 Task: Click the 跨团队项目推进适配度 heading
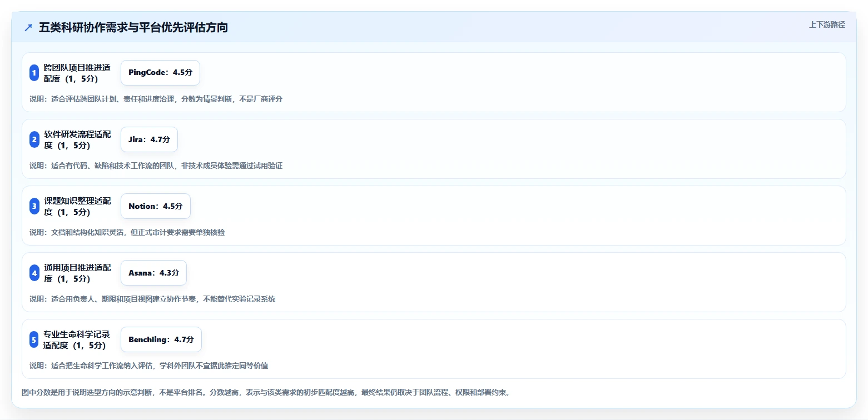click(x=77, y=73)
